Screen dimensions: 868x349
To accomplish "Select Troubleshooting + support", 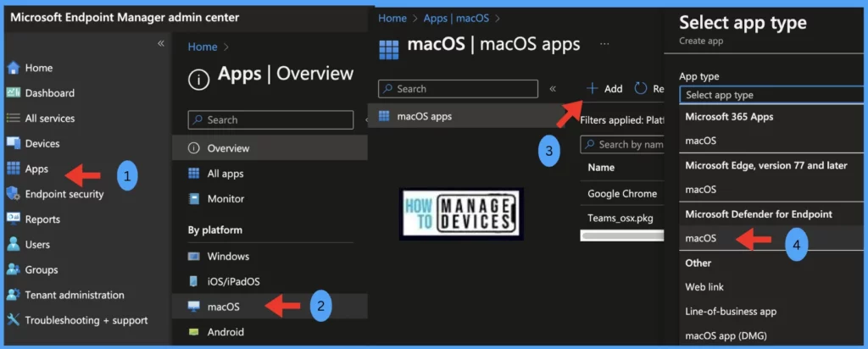I will pos(86,320).
